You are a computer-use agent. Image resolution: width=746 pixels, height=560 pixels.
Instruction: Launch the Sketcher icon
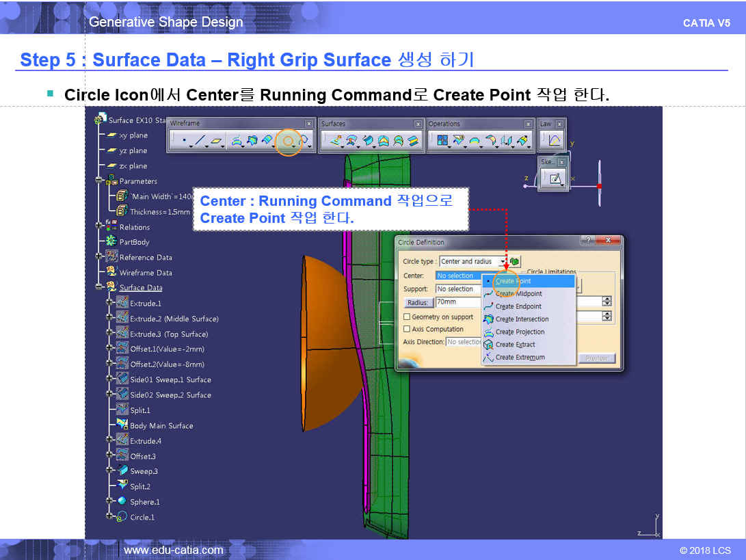pos(555,179)
